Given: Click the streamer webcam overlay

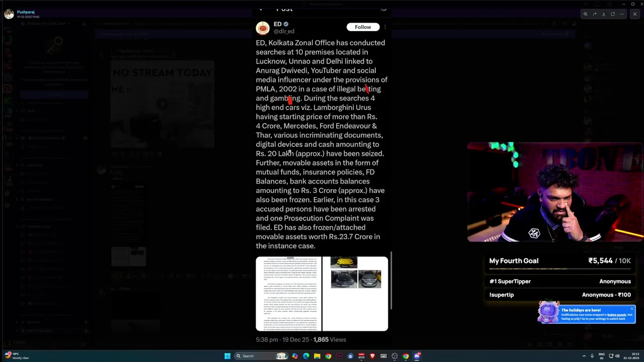Looking at the screenshot, I should click(555, 192).
